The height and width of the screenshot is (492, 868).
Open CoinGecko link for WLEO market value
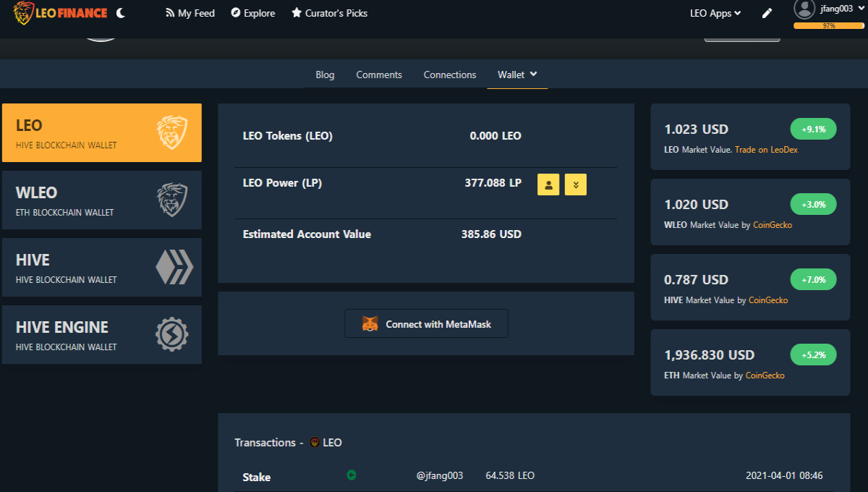(773, 225)
